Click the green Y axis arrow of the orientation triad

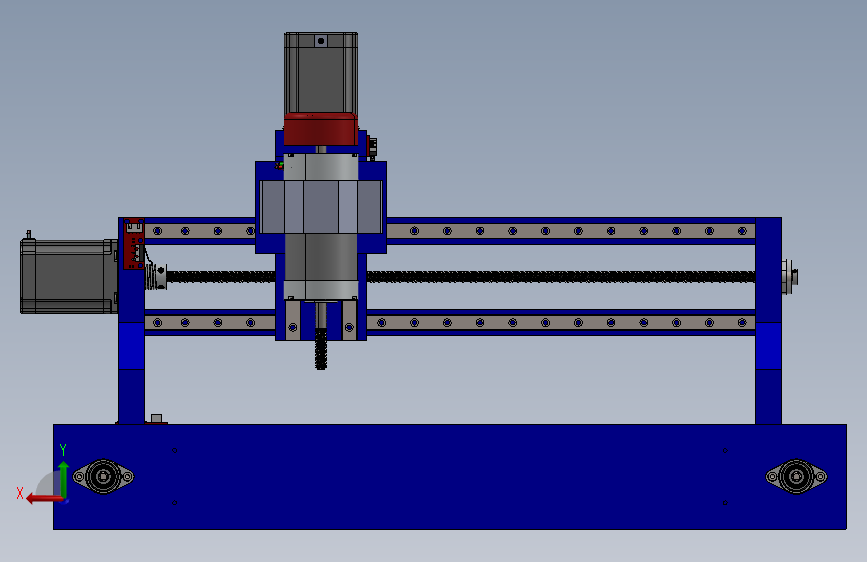[63, 480]
